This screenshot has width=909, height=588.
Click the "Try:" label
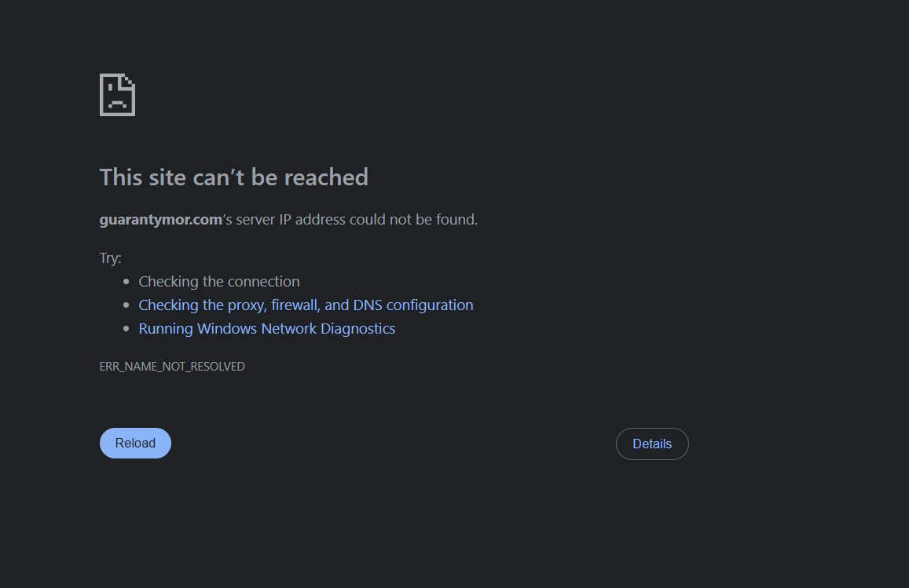pos(110,257)
